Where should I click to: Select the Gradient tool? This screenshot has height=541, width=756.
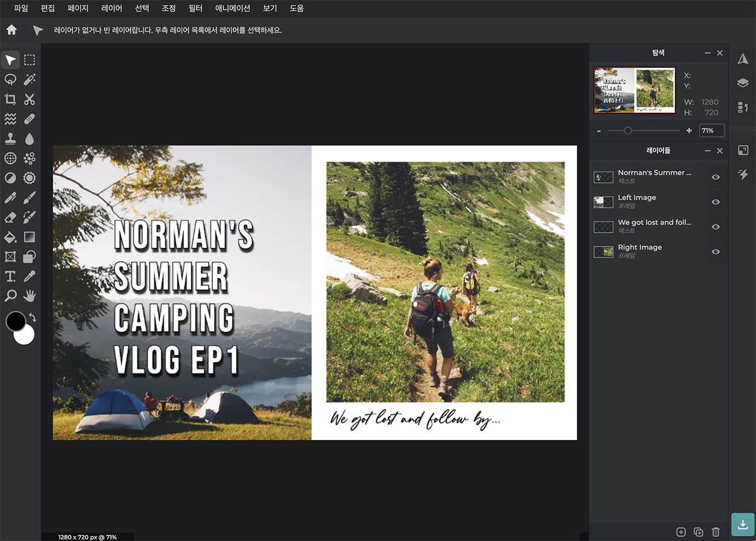[30, 237]
